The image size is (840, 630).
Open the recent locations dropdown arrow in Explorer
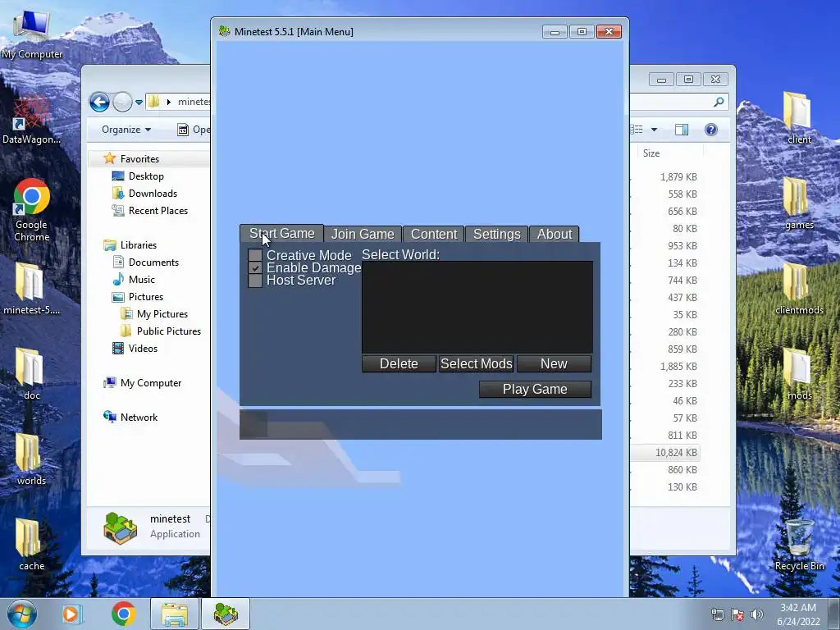139,102
